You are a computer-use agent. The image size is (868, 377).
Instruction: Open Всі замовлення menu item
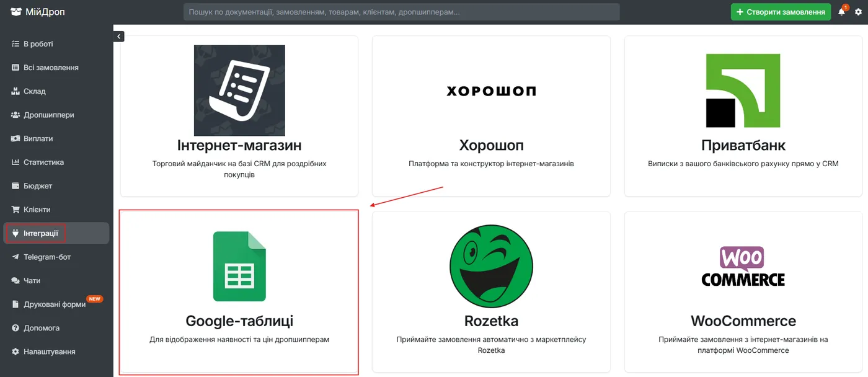pos(56,68)
